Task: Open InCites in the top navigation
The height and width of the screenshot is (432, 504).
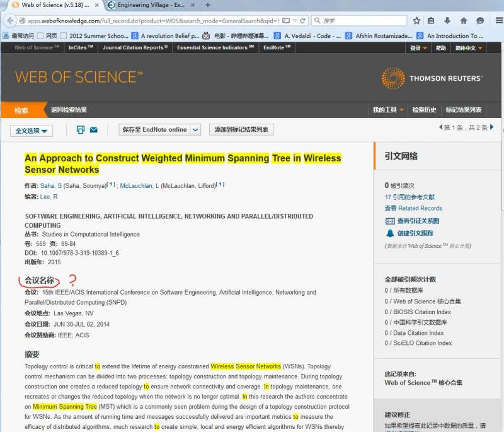Action: (81, 47)
